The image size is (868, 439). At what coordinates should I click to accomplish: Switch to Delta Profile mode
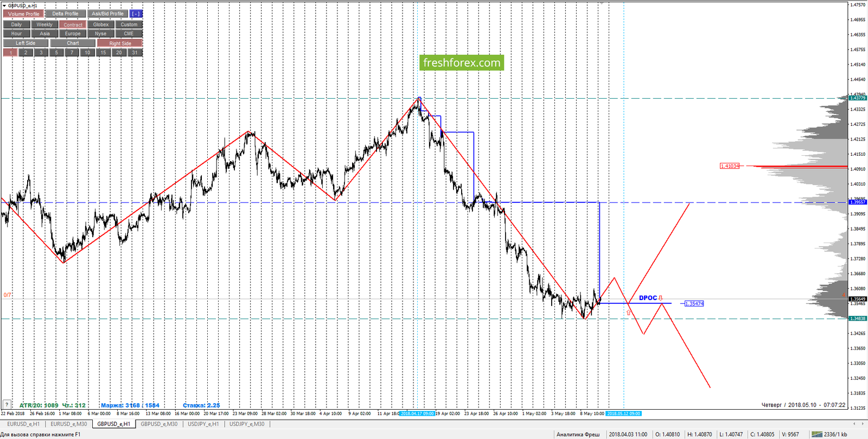pyautogui.click(x=65, y=14)
